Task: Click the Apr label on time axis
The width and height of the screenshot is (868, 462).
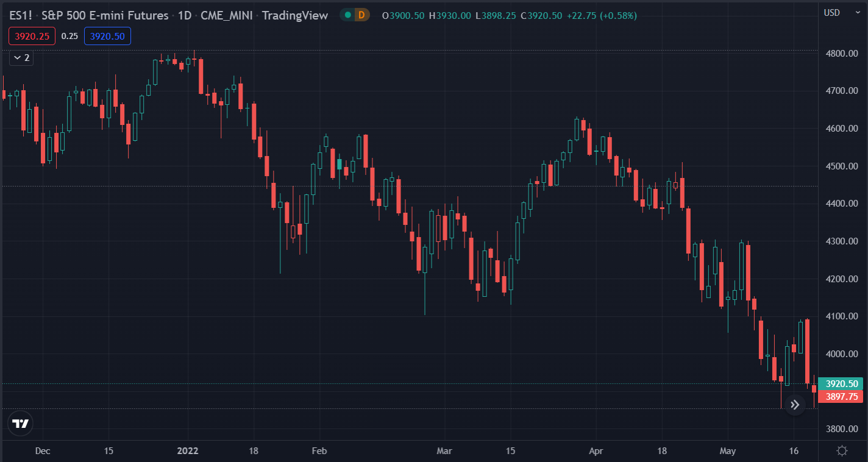Action: pos(596,451)
